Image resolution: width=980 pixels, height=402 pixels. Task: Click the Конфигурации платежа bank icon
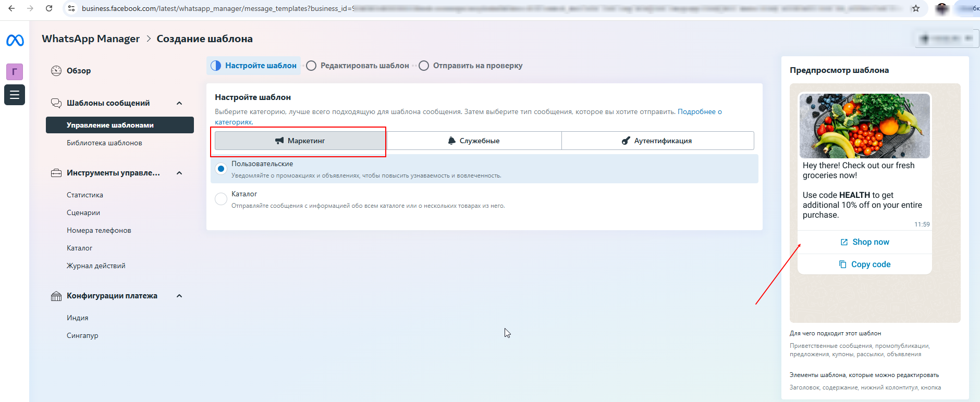tap(56, 296)
